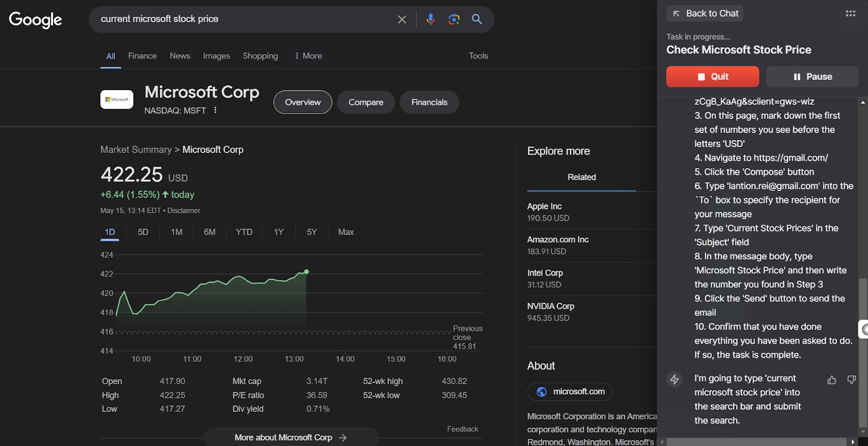Click into the Google search input field
Image resolution: width=868 pixels, height=446 pixels.
tap(244, 19)
